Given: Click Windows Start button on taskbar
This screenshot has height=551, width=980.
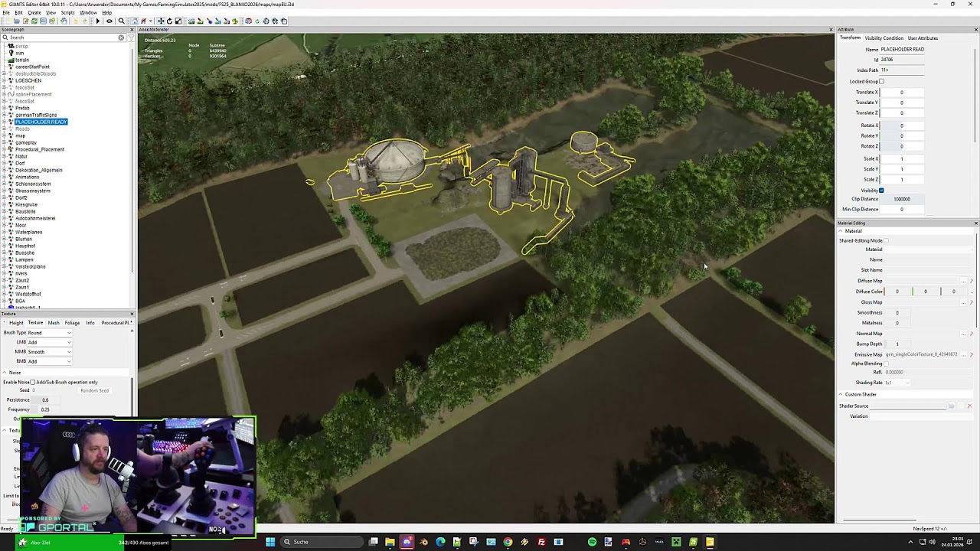Looking at the screenshot, I should point(270,542).
